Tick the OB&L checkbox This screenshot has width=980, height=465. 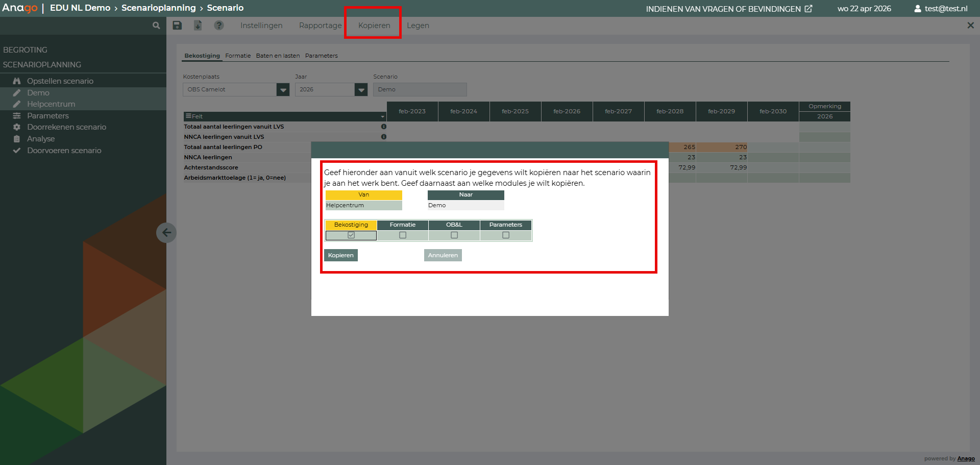454,235
